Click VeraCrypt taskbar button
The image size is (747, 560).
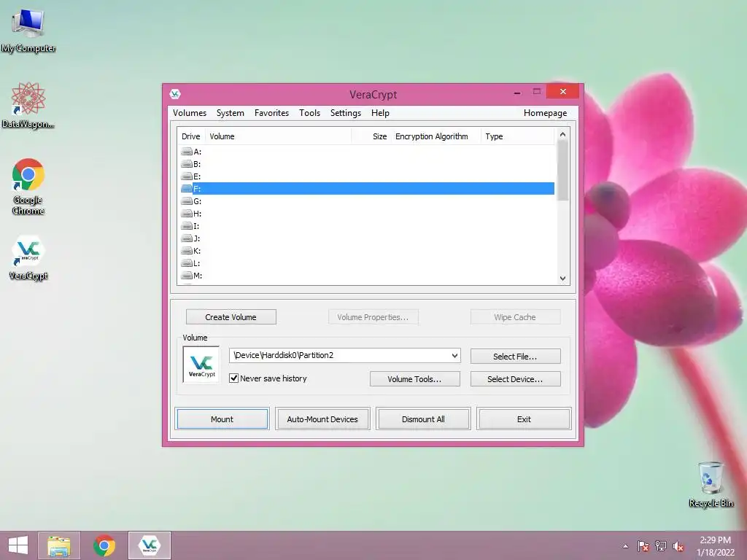[149, 545]
